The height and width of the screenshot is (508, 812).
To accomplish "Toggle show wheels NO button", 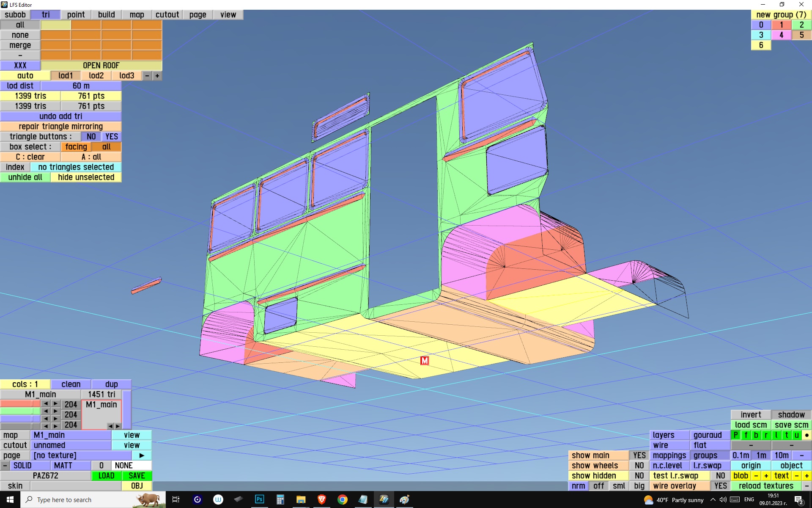I will (639, 466).
